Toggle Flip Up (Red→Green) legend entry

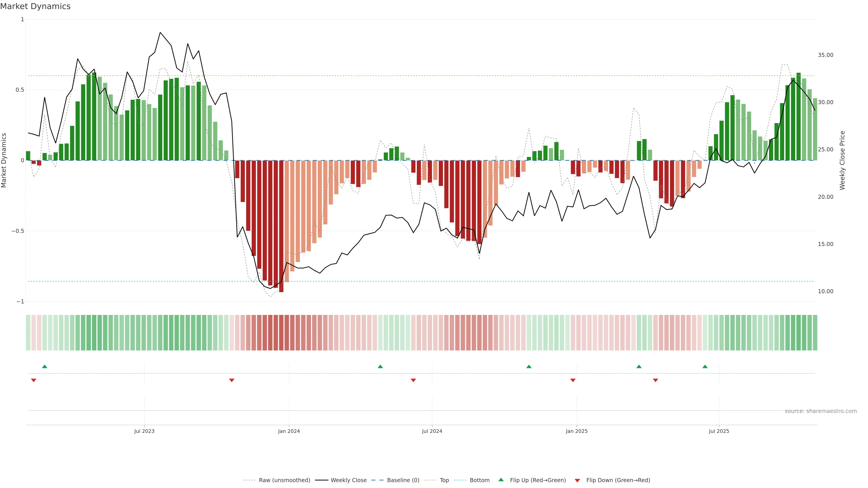(x=538, y=480)
